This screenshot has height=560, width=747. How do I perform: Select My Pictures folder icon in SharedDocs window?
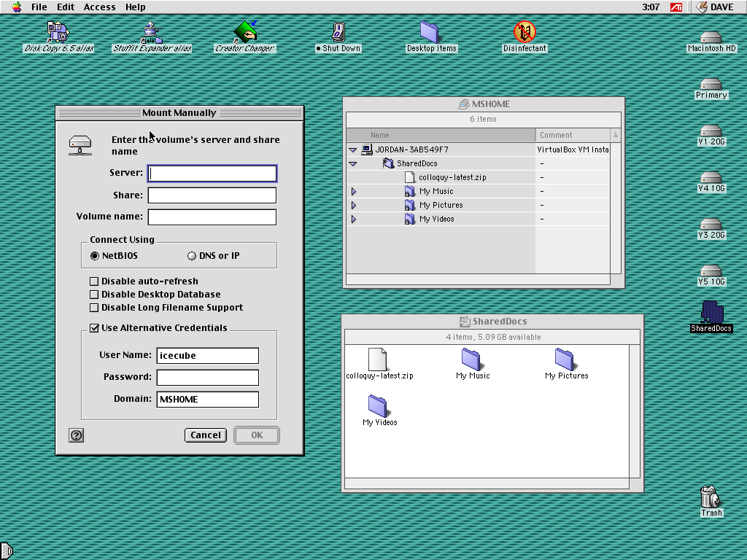coord(565,359)
